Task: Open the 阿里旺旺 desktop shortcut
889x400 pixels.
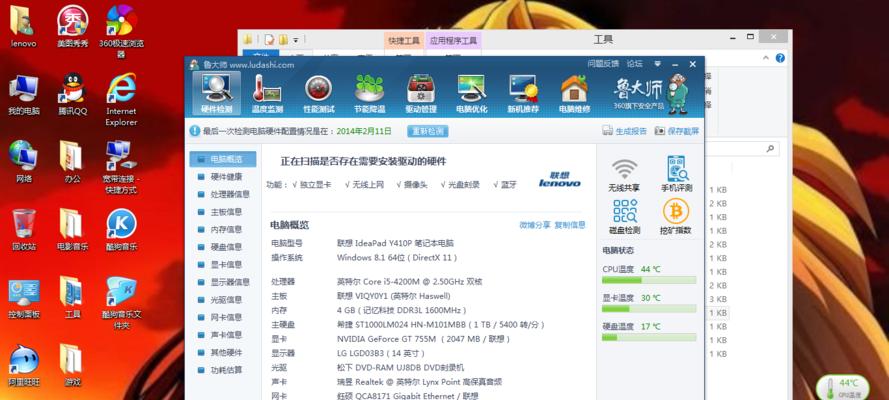Action: (24, 365)
